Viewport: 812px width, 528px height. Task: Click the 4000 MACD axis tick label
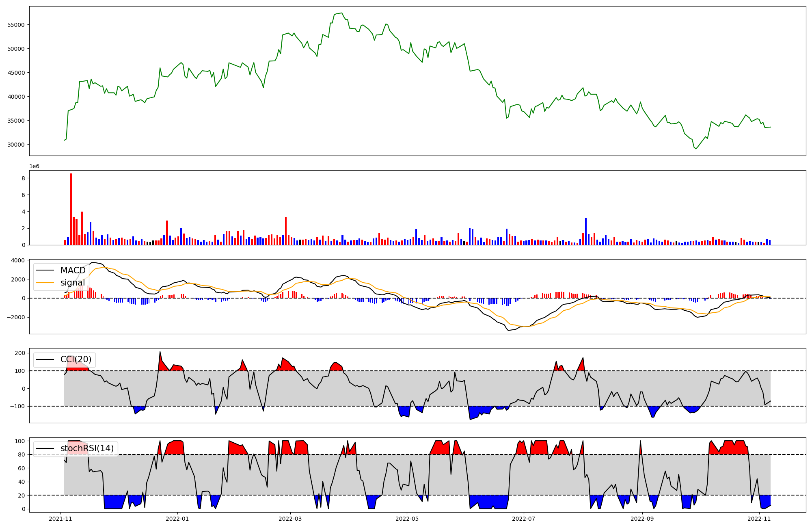pyautogui.click(x=18, y=260)
